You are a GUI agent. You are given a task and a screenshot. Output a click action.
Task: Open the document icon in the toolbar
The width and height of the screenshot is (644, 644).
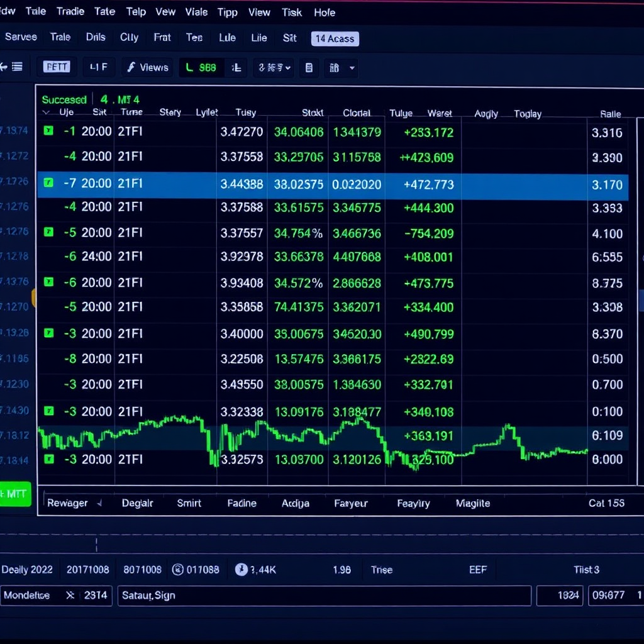309,67
